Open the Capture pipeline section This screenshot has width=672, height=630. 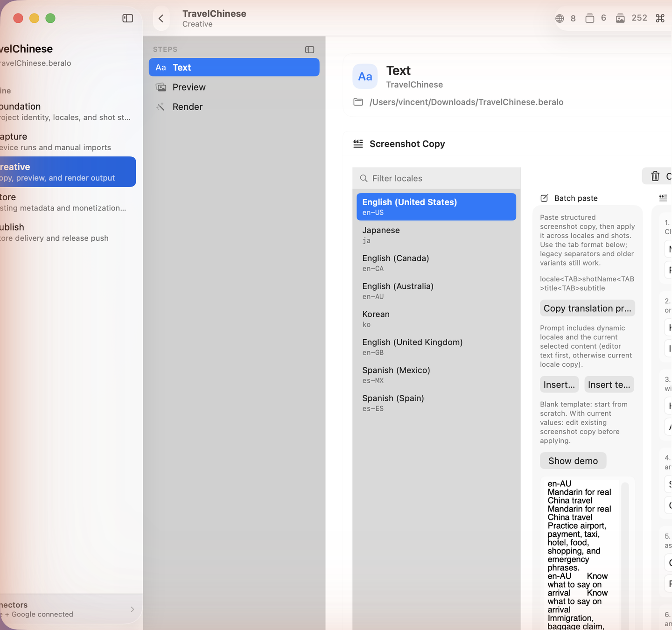(68, 142)
